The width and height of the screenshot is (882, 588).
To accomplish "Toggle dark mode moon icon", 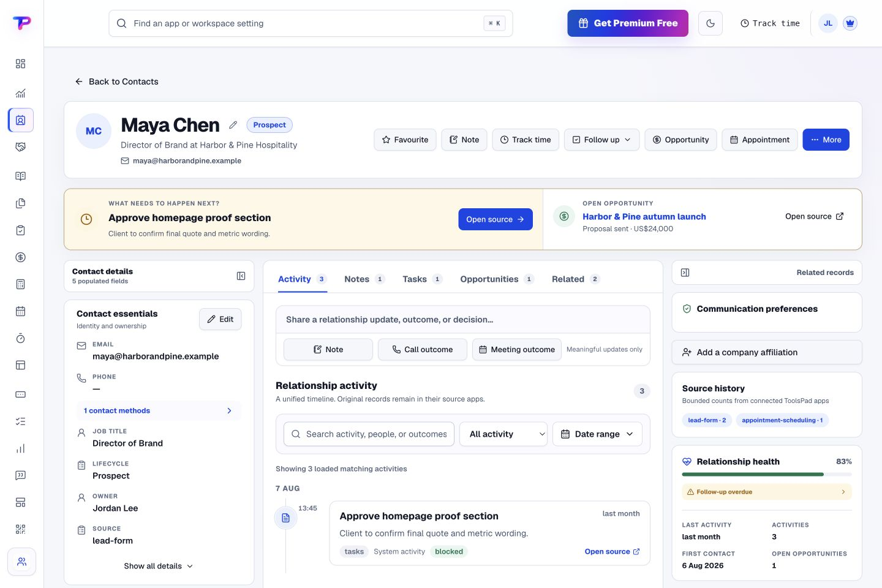I will (x=710, y=23).
